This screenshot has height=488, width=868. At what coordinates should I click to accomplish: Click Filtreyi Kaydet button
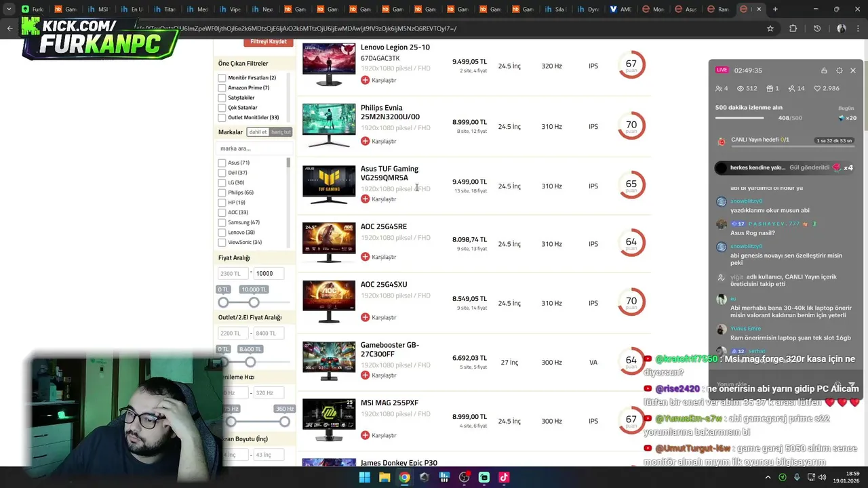269,42
